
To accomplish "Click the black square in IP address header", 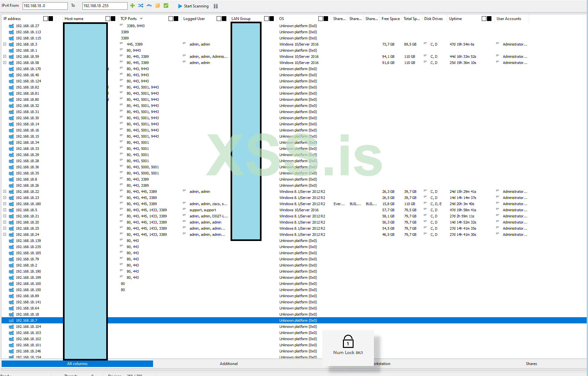I will (51, 19).
